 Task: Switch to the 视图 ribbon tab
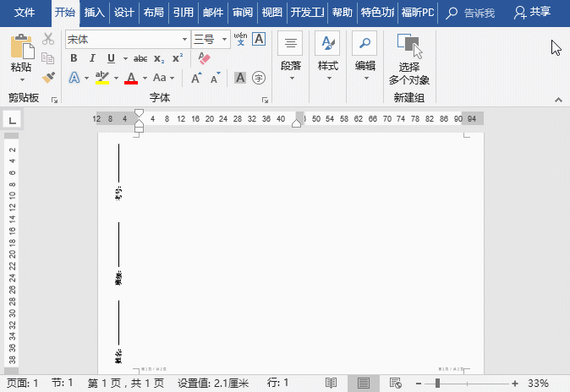click(x=271, y=13)
